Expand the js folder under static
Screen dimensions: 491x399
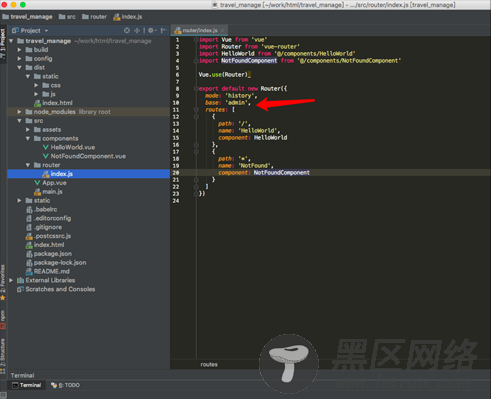pos(36,94)
